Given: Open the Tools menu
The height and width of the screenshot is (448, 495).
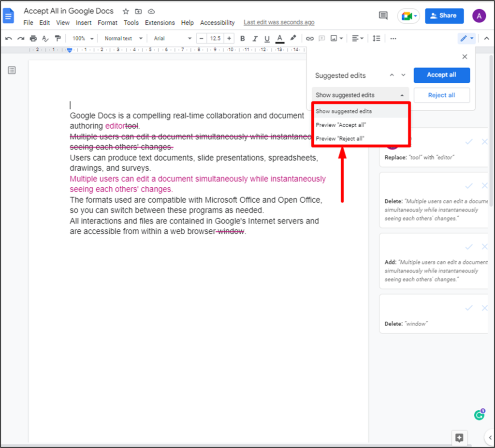Looking at the screenshot, I should point(131,23).
